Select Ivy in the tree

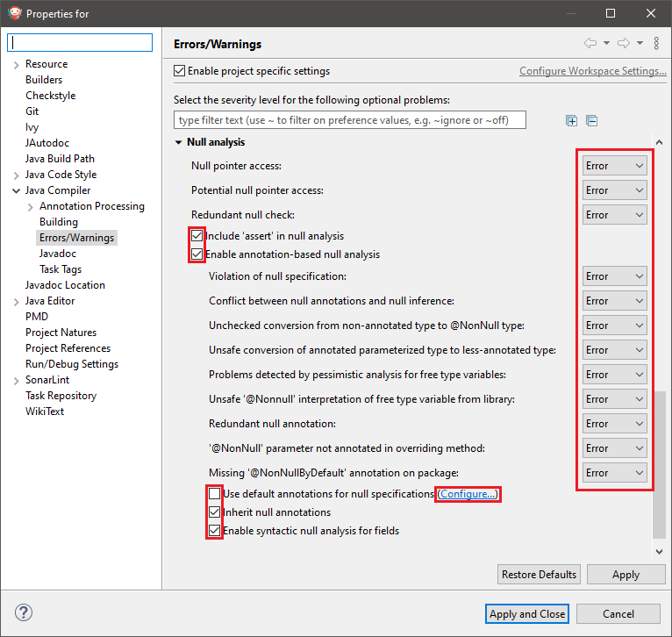pos(32,127)
